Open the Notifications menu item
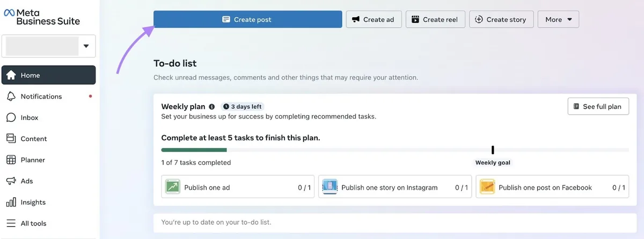Screen dimensions: 644x239 [x=49, y=96]
